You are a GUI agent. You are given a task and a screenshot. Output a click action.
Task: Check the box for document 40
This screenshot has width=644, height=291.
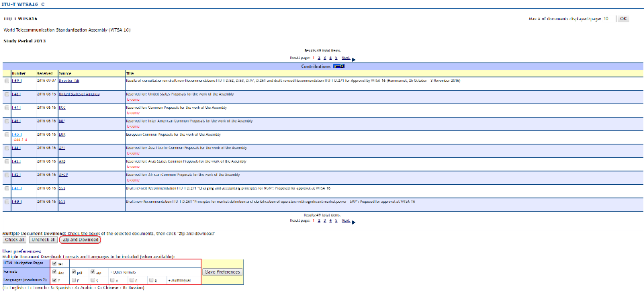coord(7,202)
